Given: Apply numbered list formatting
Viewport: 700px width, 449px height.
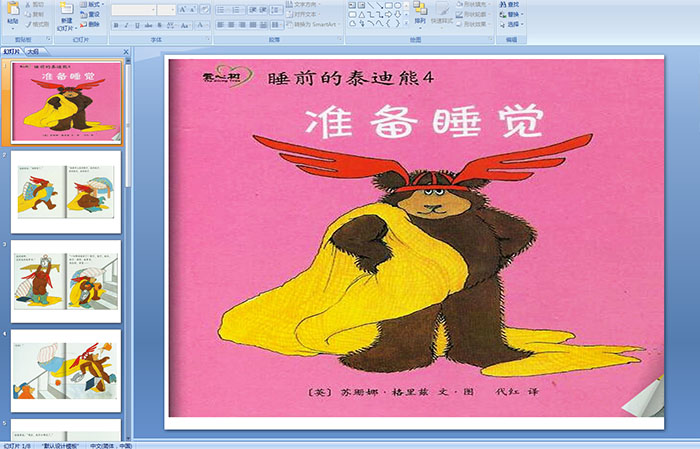Looking at the screenshot, I should click(237, 9).
